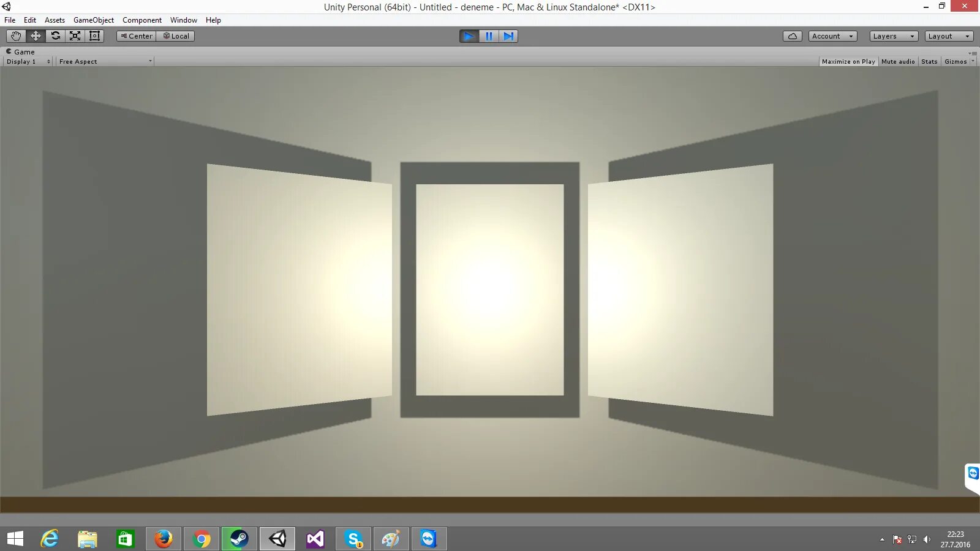980x551 pixels.
Task: Open the Windows Start button
Action: tap(15, 539)
